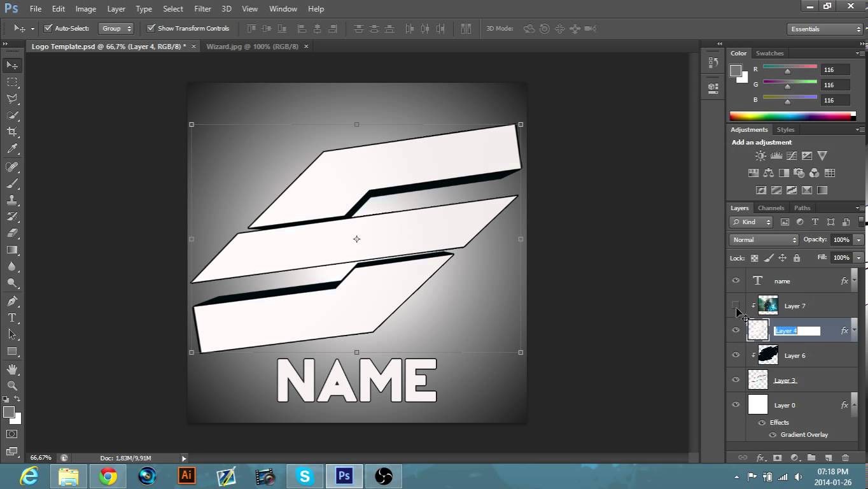Viewport: 868px width, 489px height.
Task: Open the Essentials workspace dropdown
Action: pos(825,29)
